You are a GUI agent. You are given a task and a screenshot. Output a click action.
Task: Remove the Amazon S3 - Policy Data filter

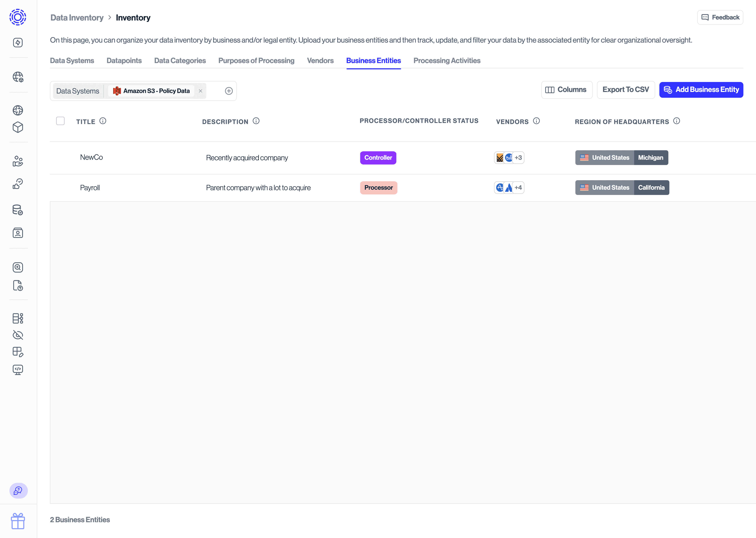pos(201,91)
